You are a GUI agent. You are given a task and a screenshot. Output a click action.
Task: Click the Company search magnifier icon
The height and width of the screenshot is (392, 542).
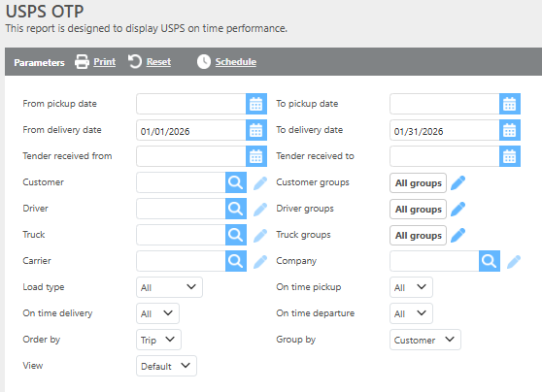[x=490, y=261]
